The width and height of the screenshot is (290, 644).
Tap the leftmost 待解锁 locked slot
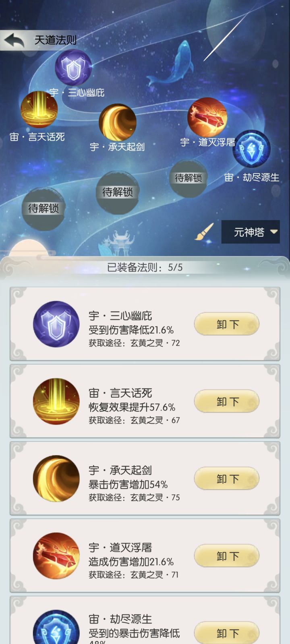tap(43, 208)
